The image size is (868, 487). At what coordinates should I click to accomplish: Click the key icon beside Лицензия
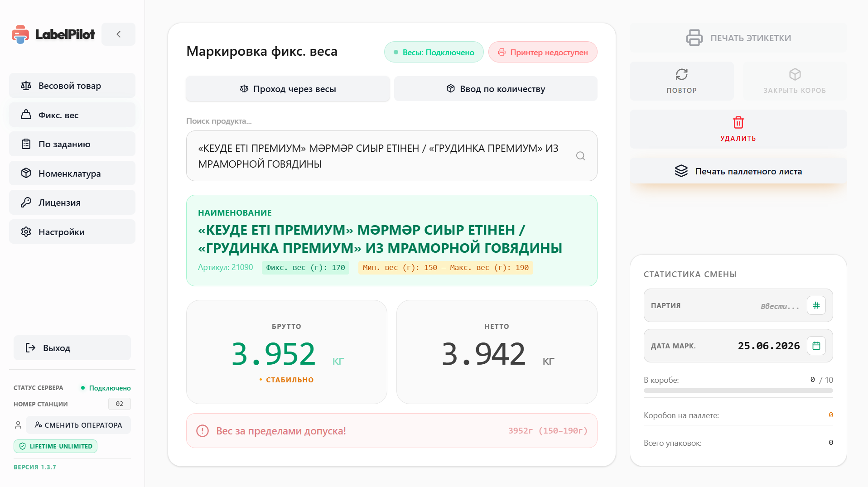point(26,203)
